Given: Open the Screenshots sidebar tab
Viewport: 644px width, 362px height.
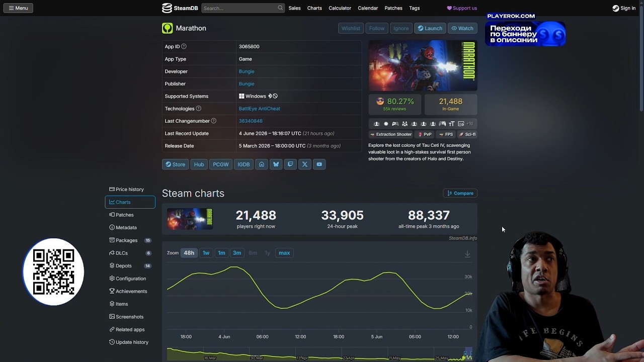Looking at the screenshot, I should point(130,317).
